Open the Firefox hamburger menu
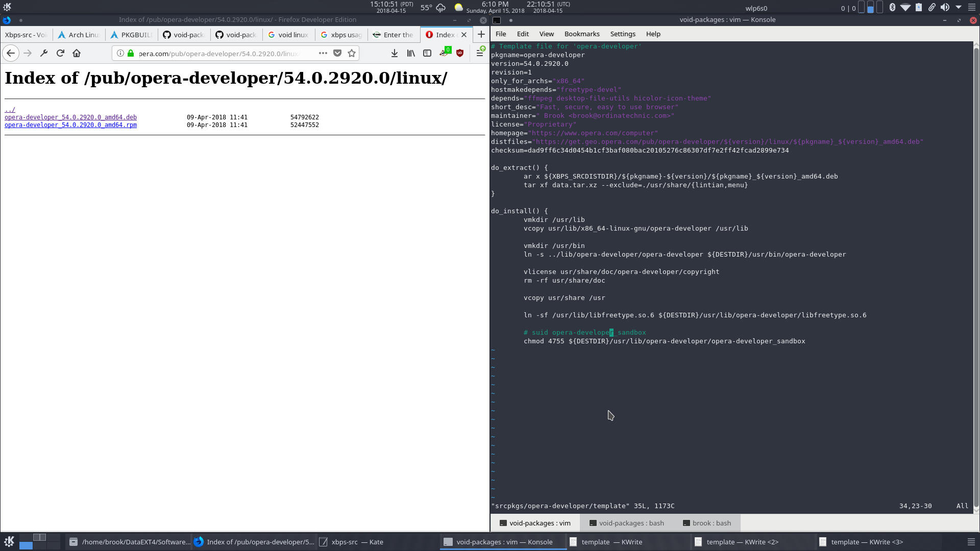Viewport: 980px width, 551px height. [x=480, y=53]
